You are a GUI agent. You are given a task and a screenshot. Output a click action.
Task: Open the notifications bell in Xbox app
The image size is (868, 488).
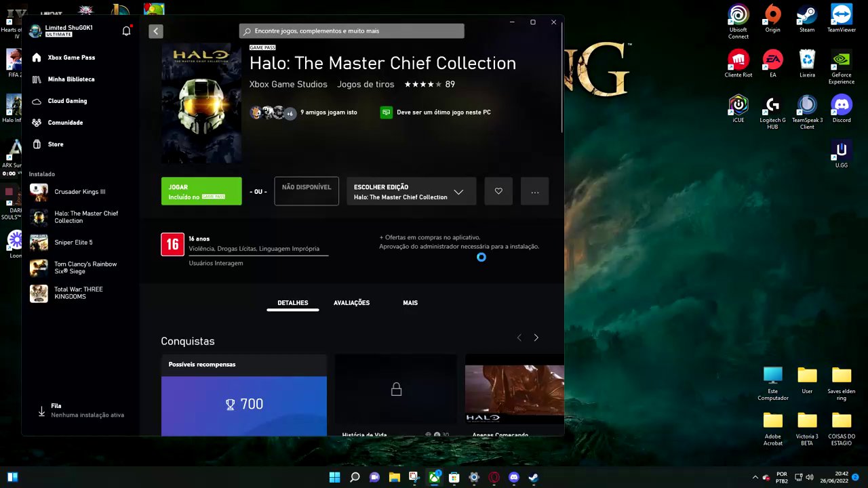click(126, 31)
